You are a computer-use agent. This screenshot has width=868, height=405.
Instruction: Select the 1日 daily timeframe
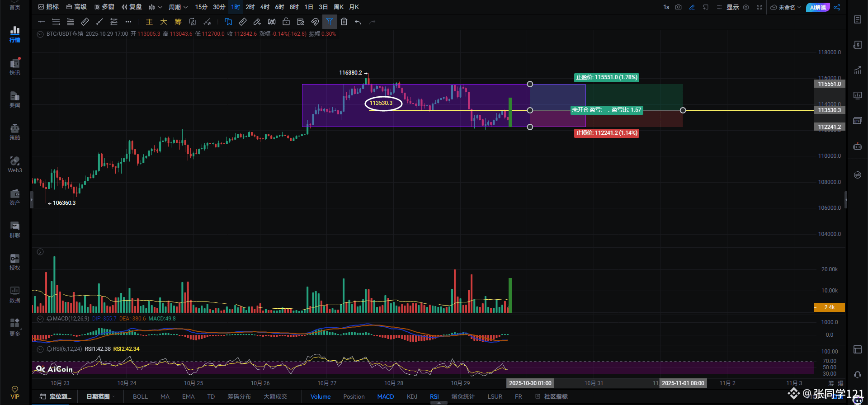click(309, 7)
